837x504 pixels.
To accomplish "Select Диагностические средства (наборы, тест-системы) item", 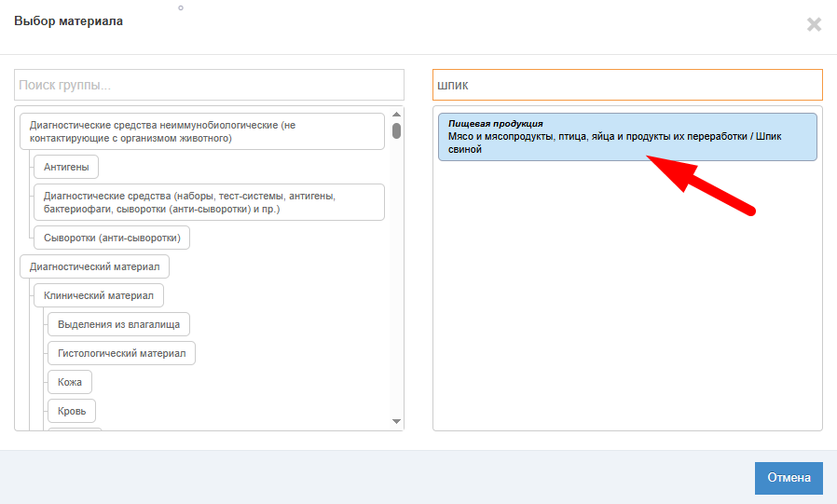I will 209,202.
